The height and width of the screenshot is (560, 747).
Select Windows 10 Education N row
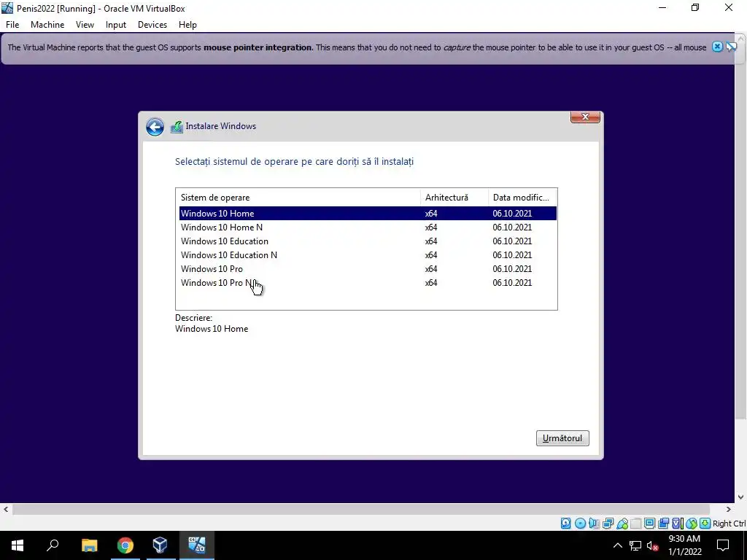point(368,254)
